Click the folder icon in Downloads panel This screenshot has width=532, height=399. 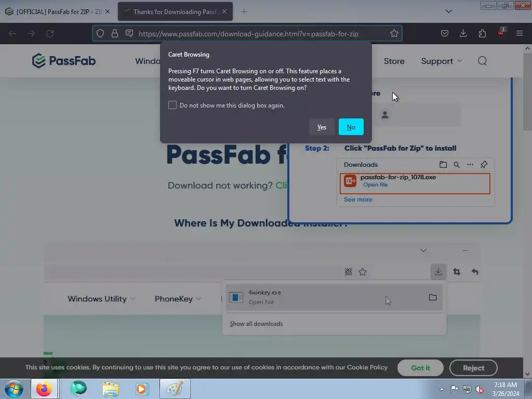443,165
